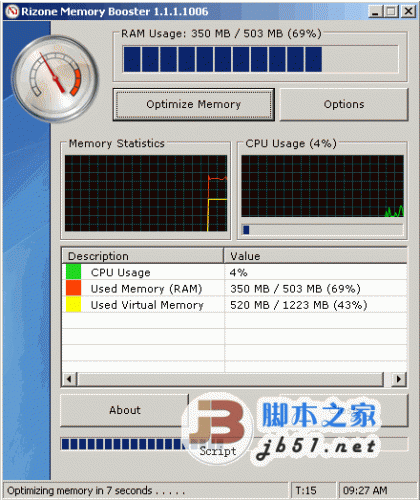420x500 pixels.
Task: Click the CPU usage small progress bar
Action: coord(322,230)
